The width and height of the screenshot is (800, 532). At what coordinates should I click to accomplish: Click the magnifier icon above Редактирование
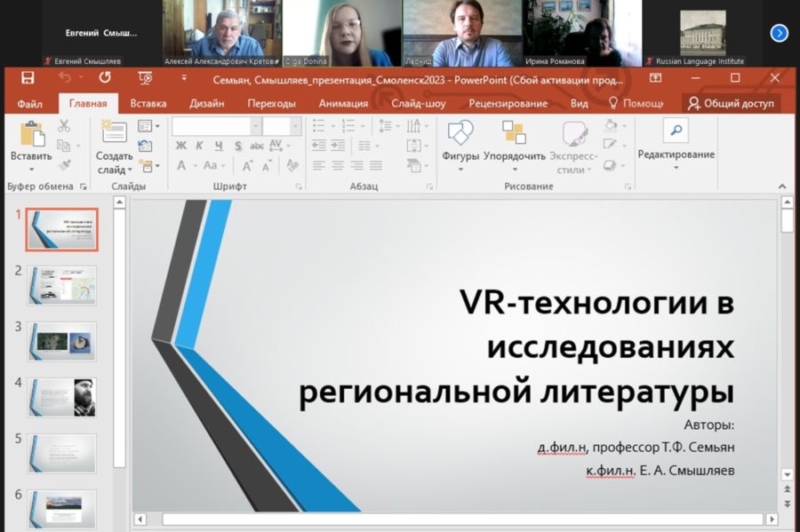(676, 131)
